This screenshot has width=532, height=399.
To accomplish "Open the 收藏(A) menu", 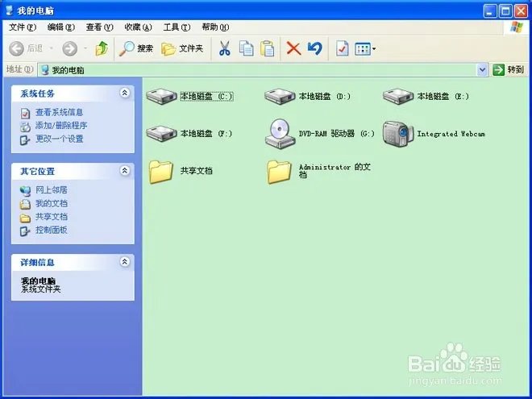I will [x=138, y=27].
